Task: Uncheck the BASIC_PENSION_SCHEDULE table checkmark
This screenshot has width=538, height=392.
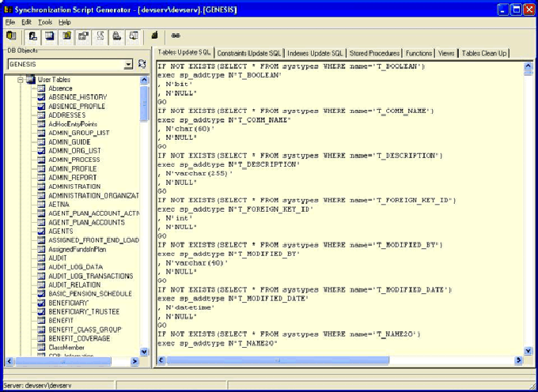Action: (41, 294)
